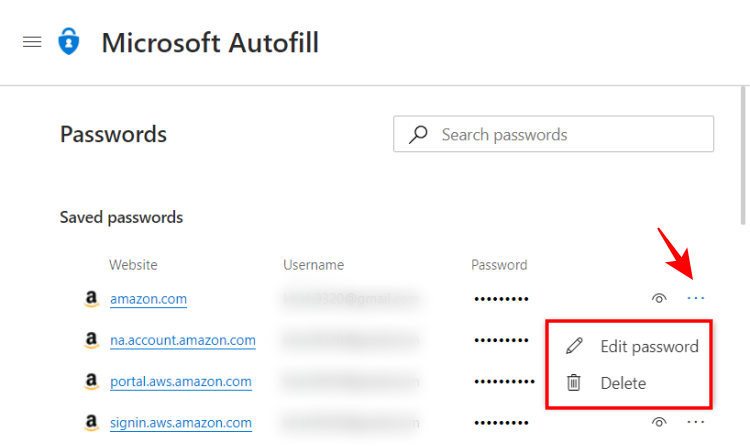Open more options for amazon.com row
This screenshot has width=750, height=447.
point(696,298)
